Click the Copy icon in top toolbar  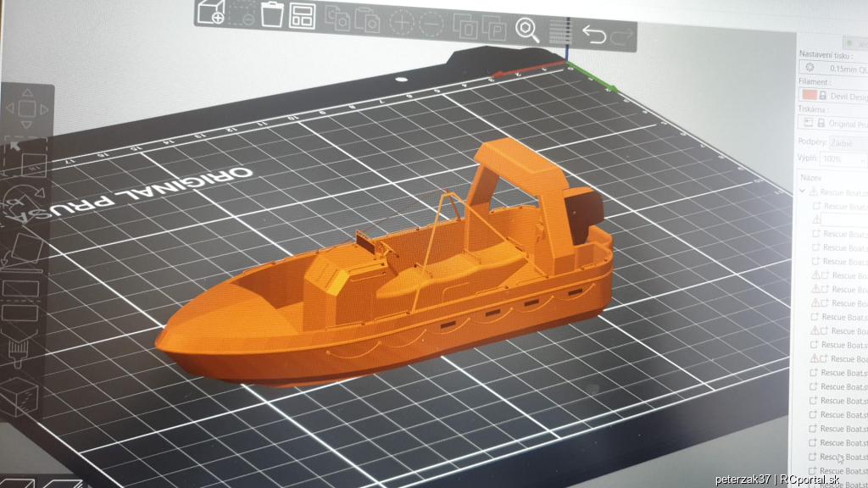(x=337, y=19)
